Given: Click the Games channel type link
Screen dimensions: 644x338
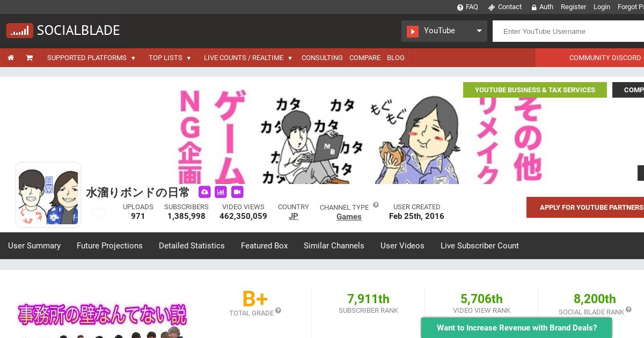Looking at the screenshot, I should [349, 217].
